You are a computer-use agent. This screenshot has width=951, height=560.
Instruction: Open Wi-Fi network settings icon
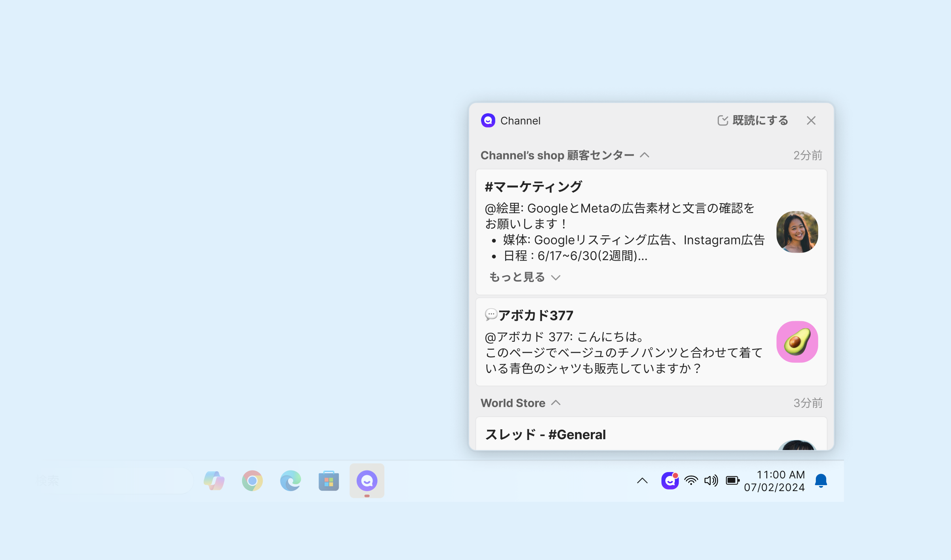pyautogui.click(x=691, y=481)
